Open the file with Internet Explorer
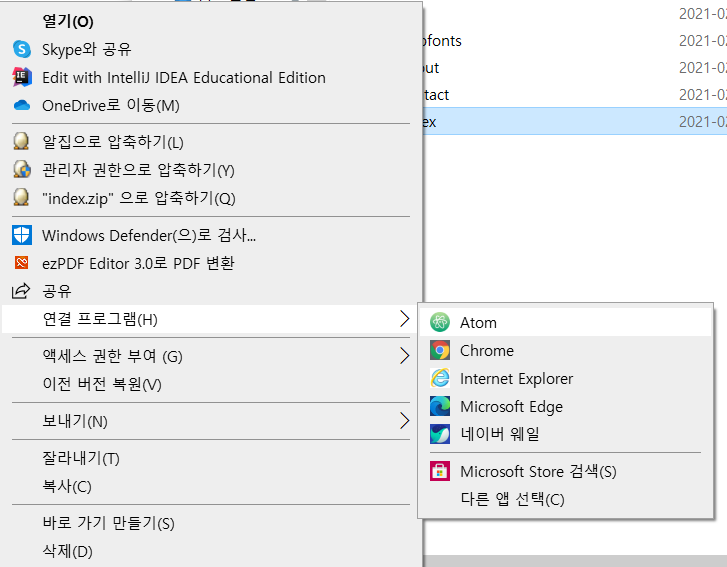The height and width of the screenshot is (567, 727). pyautogui.click(x=565, y=378)
